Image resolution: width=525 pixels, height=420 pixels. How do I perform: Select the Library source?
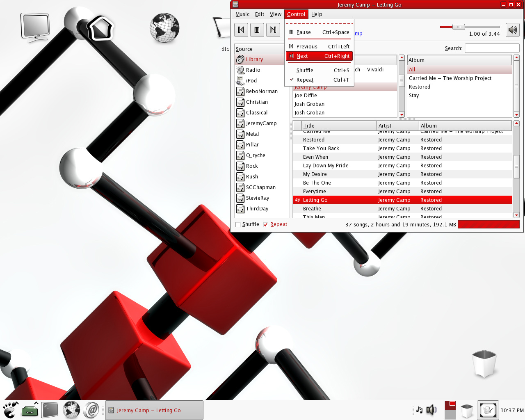click(259, 59)
